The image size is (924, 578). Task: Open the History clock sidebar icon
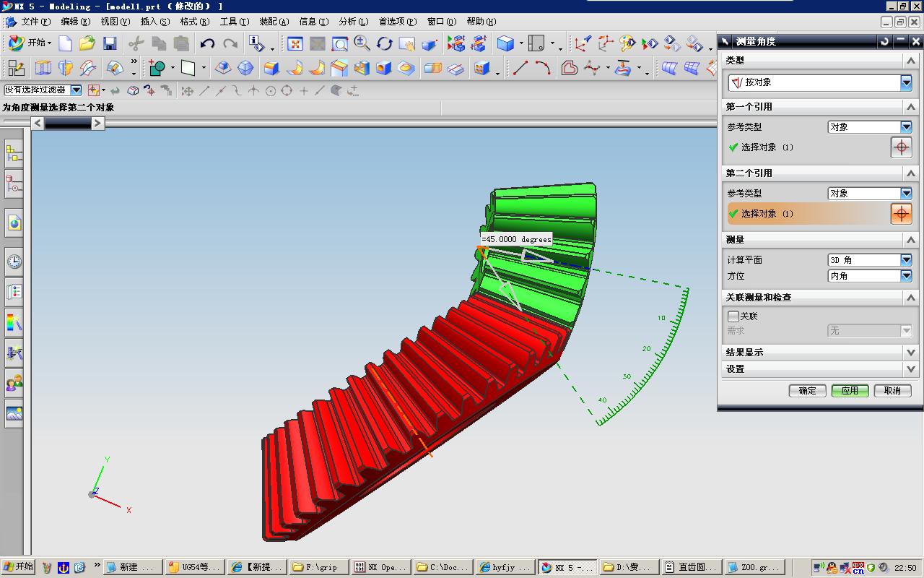(14, 262)
